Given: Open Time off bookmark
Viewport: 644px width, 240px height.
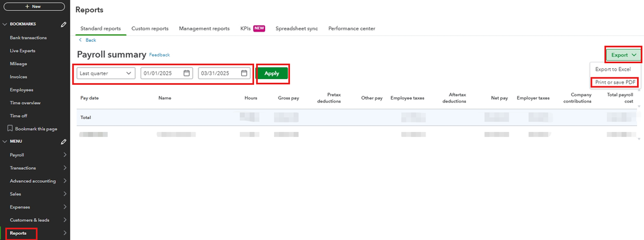Looking at the screenshot, I should 19,116.
